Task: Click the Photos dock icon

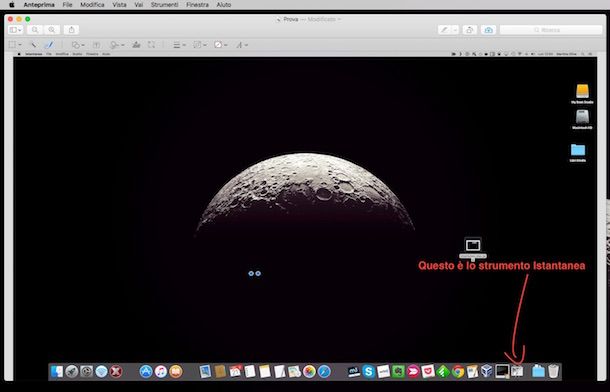Action: pos(309,371)
